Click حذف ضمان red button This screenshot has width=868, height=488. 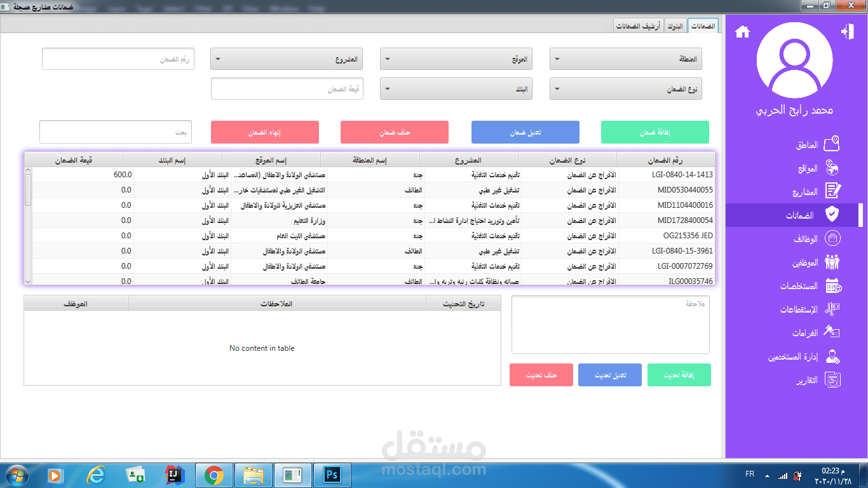(395, 132)
